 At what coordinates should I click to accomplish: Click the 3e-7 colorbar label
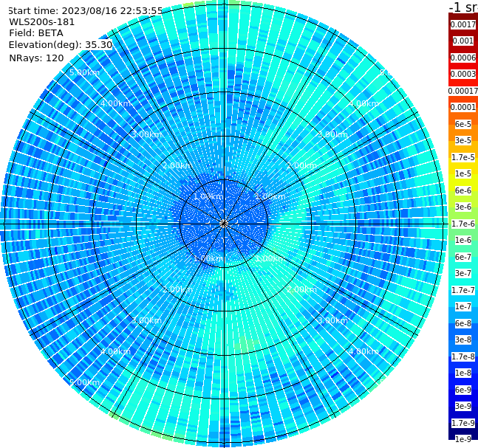click(463, 273)
